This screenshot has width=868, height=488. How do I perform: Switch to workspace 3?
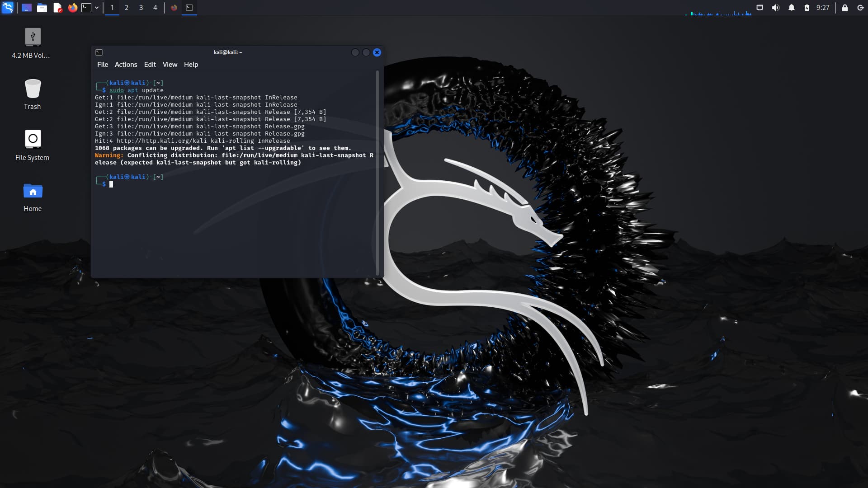point(141,8)
